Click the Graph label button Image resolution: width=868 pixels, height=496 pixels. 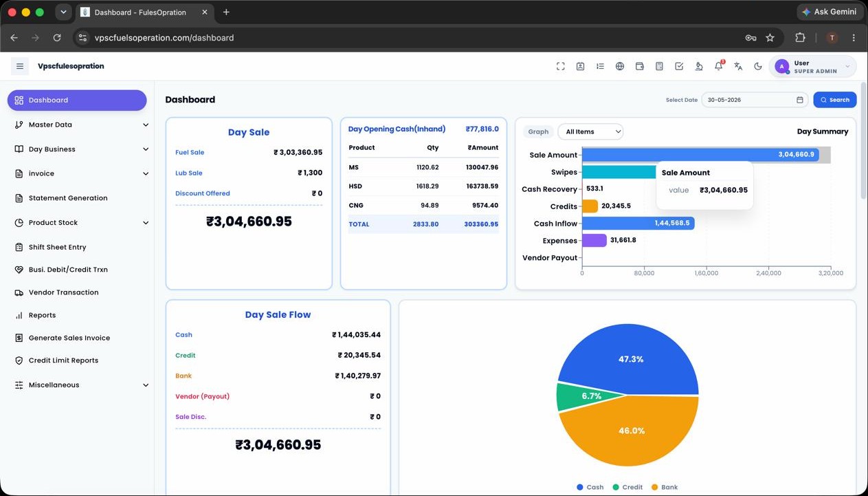tap(538, 131)
